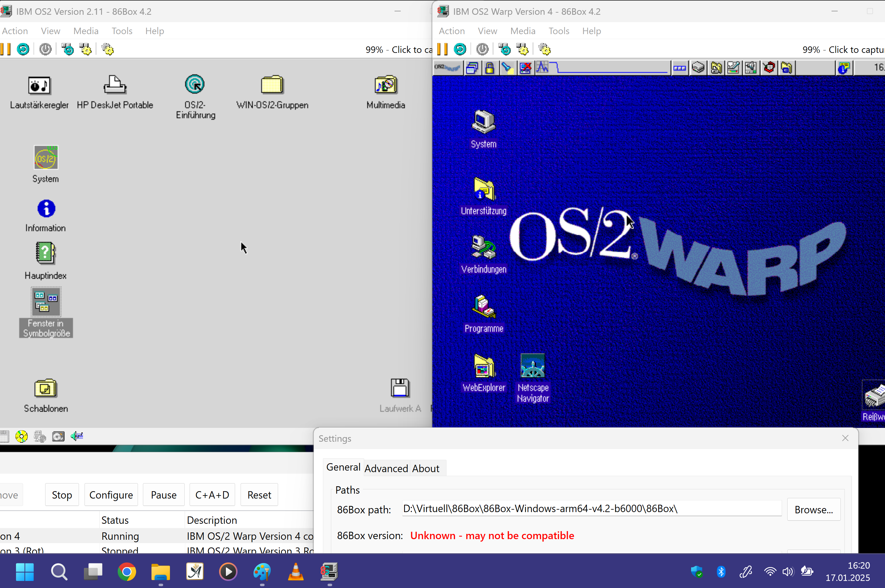
Task: Click the window list icon in WarpCenter
Action: pyautogui.click(x=472, y=68)
